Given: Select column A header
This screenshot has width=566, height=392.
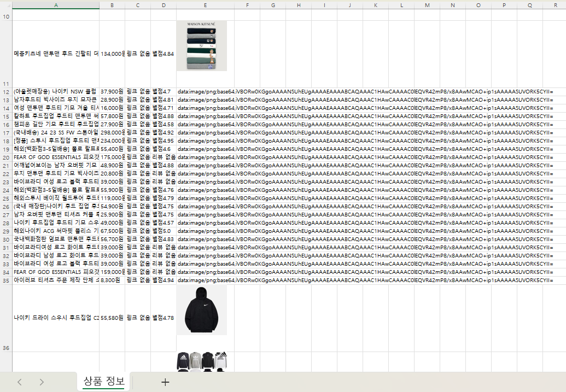Looking at the screenshot, I should [56, 5].
